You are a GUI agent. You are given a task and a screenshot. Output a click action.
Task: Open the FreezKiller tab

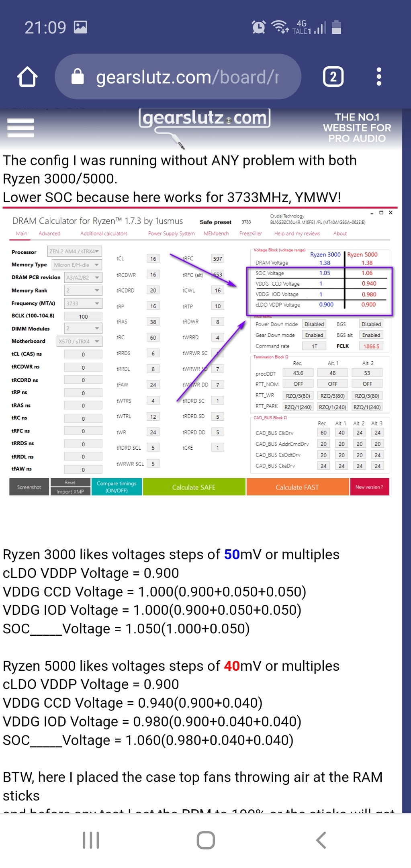250,233
